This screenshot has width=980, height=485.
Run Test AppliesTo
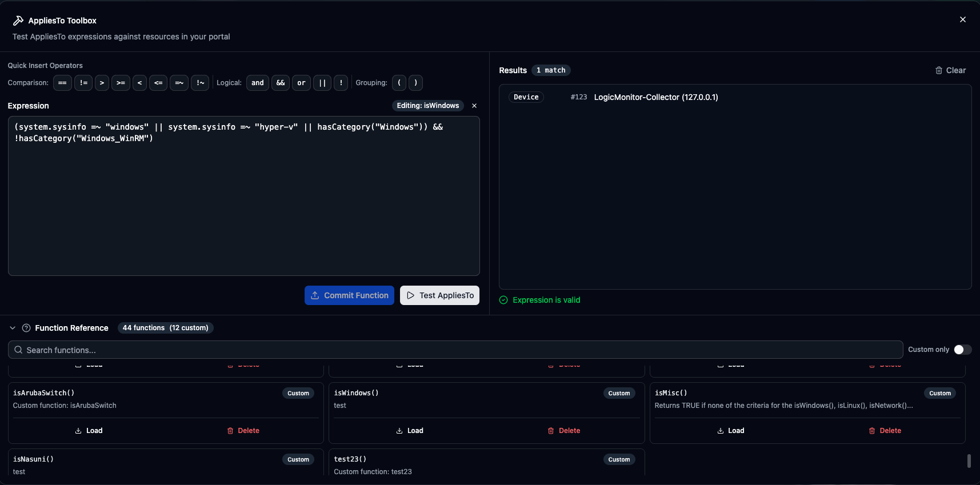(x=439, y=295)
